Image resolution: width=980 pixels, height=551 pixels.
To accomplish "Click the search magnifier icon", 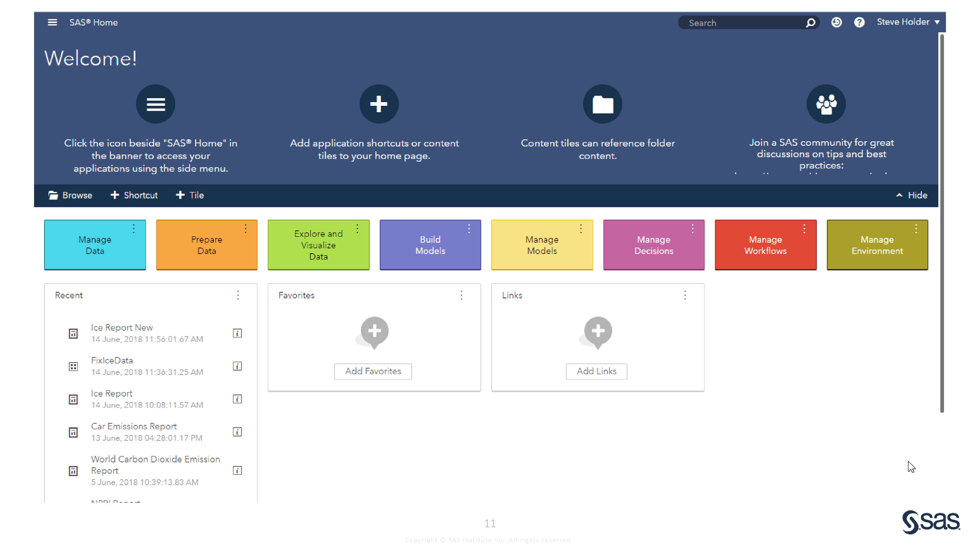I will click(810, 23).
